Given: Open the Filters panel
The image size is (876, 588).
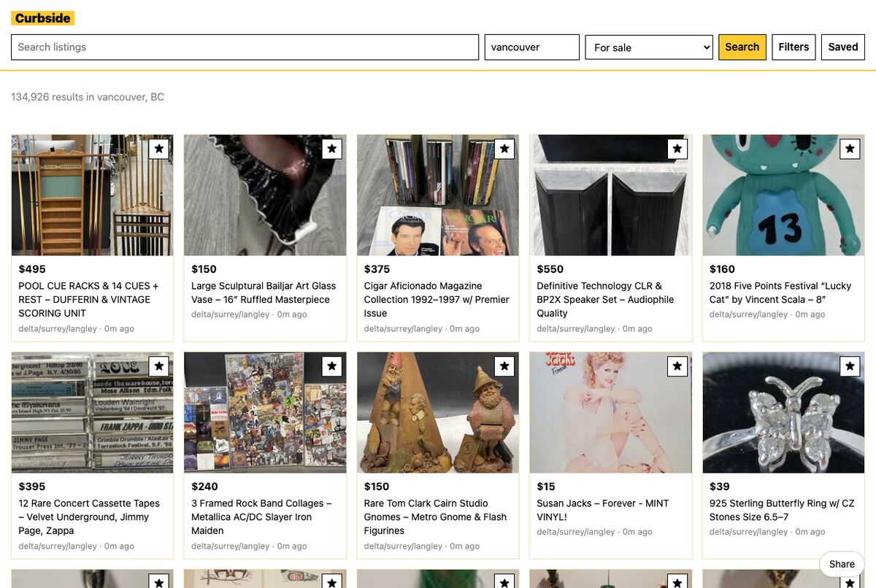Looking at the screenshot, I should [x=794, y=47].
